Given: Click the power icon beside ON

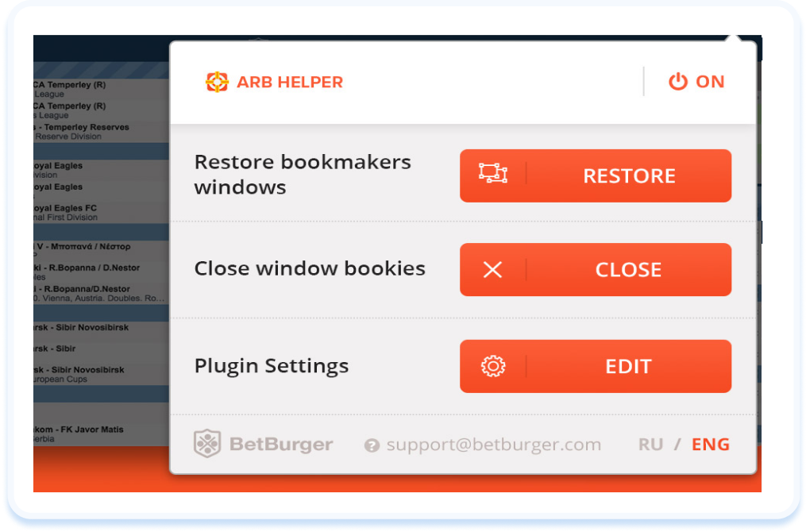Looking at the screenshot, I should pos(678,82).
